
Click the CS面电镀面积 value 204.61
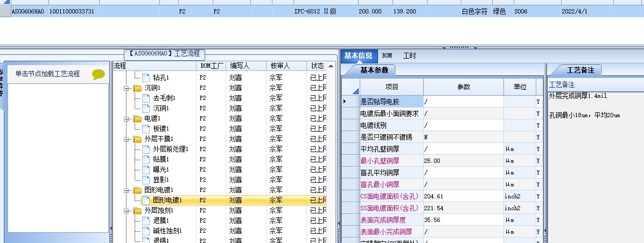pyautogui.click(x=463, y=196)
